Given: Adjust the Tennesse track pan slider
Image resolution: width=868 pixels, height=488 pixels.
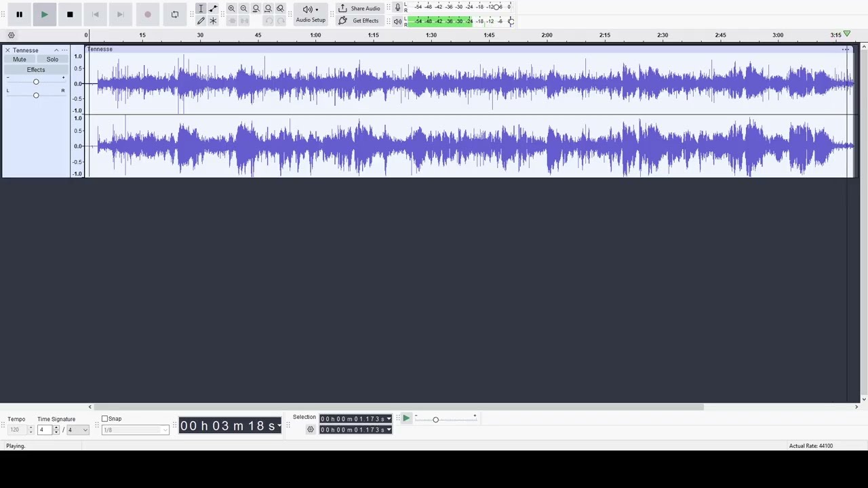Looking at the screenshot, I should click(36, 95).
